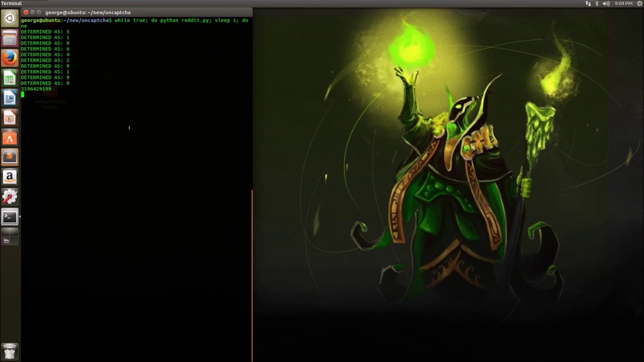
Task: Click the Terminal application menu title
Action: click(11, 4)
